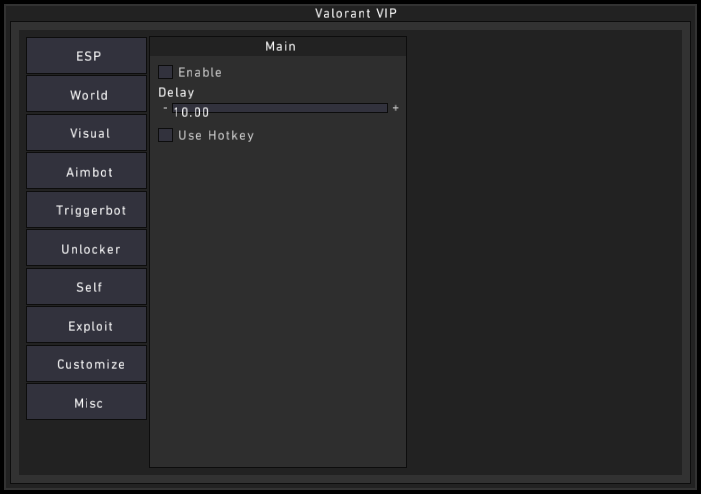
Task: Open the Customize tab
Action: coord(87,364)
